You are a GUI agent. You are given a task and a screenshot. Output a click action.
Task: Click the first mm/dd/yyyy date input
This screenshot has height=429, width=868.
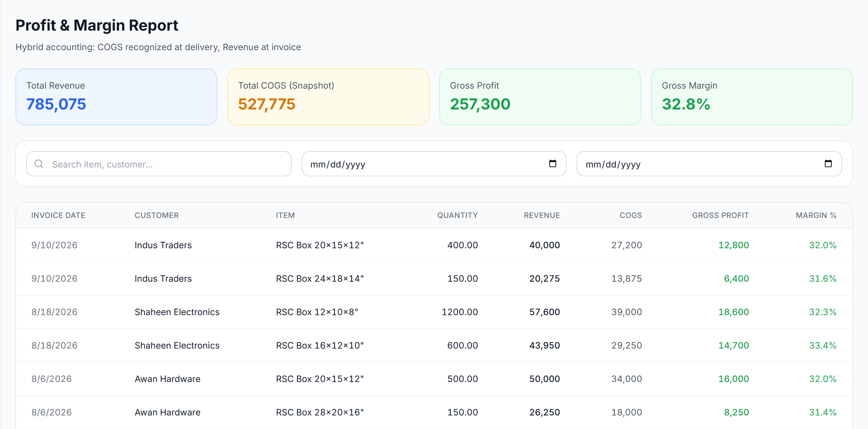pos(434,164)
